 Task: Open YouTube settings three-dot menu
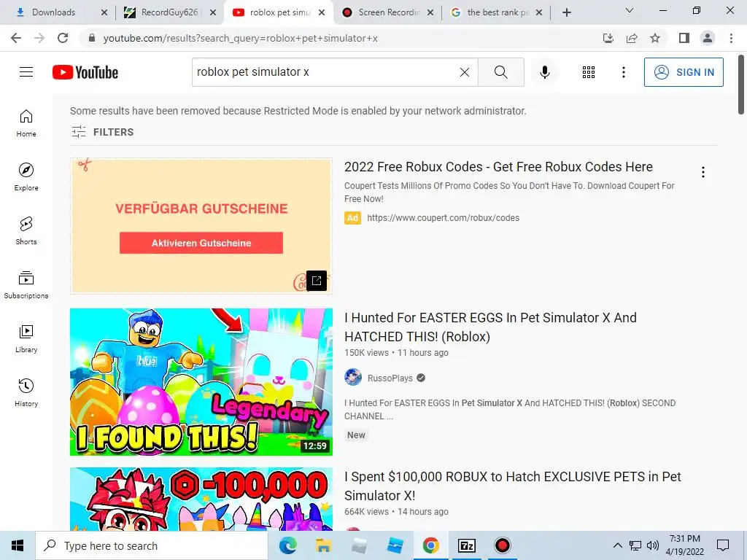click(x=623, y=72)
